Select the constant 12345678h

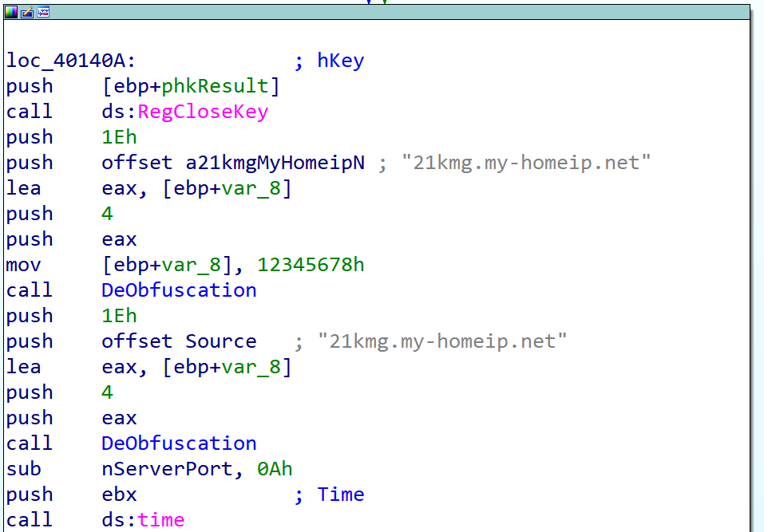311,265
